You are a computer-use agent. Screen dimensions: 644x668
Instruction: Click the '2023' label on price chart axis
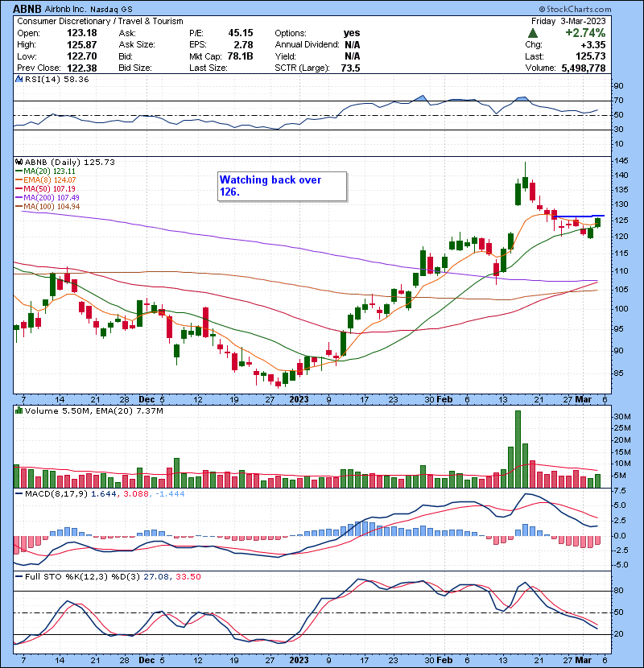click(299, 400)
